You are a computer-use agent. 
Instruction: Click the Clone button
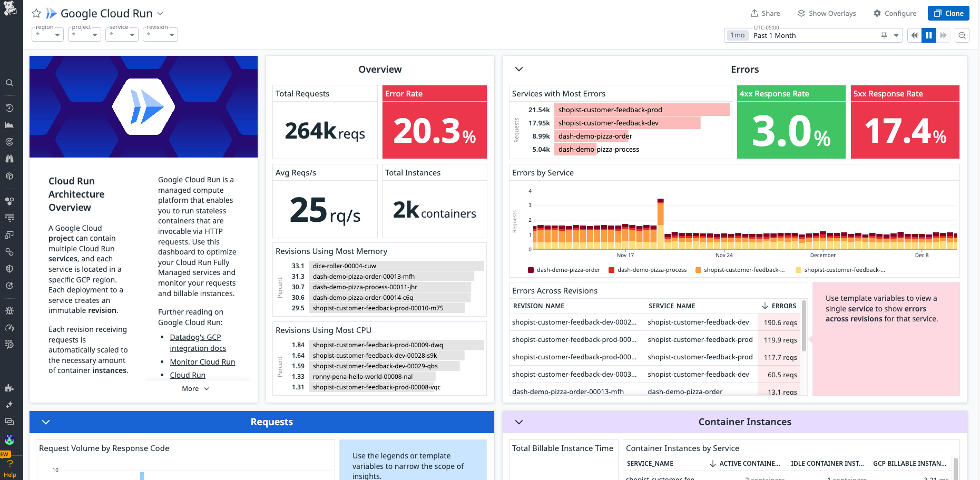[x=948, y=13]
